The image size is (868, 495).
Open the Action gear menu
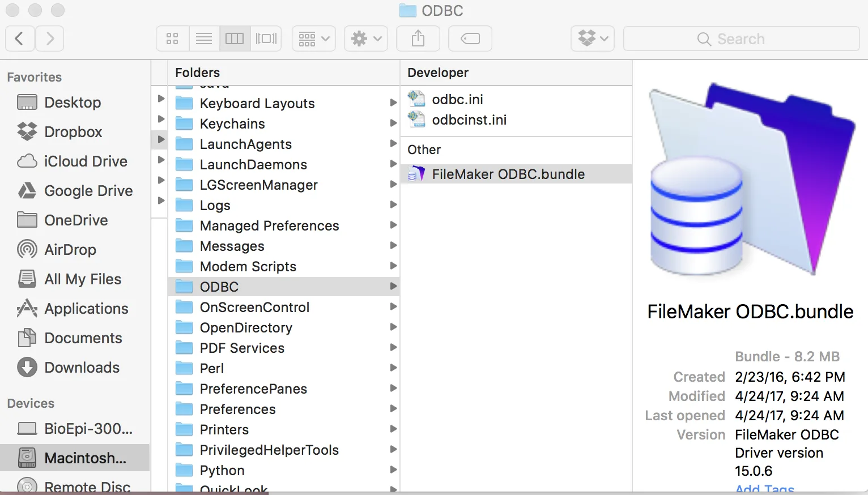click(x=366, y=39)
